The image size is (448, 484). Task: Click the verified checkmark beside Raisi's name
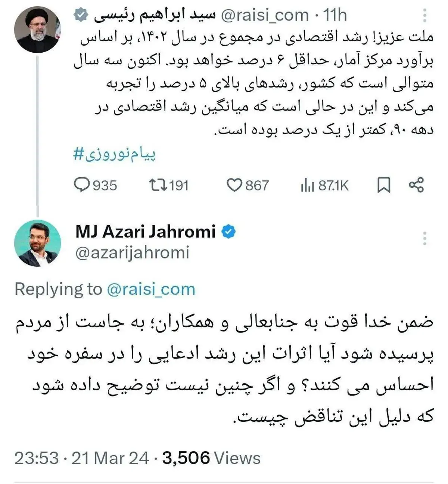click(80, 14)
